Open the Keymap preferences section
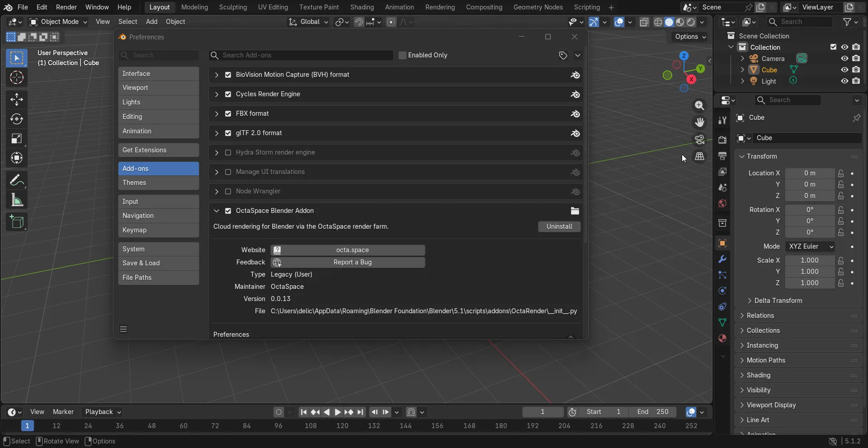Viewport: 868px width, 448px height. 159,230
